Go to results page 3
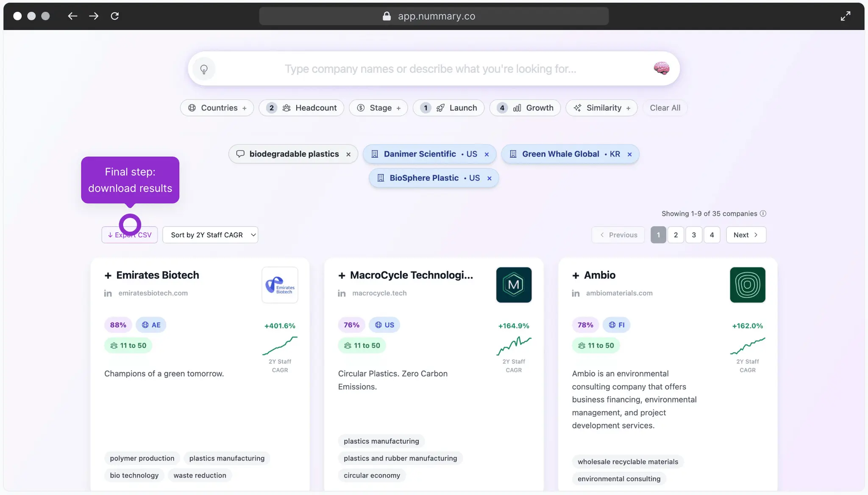 coord(694,235)
